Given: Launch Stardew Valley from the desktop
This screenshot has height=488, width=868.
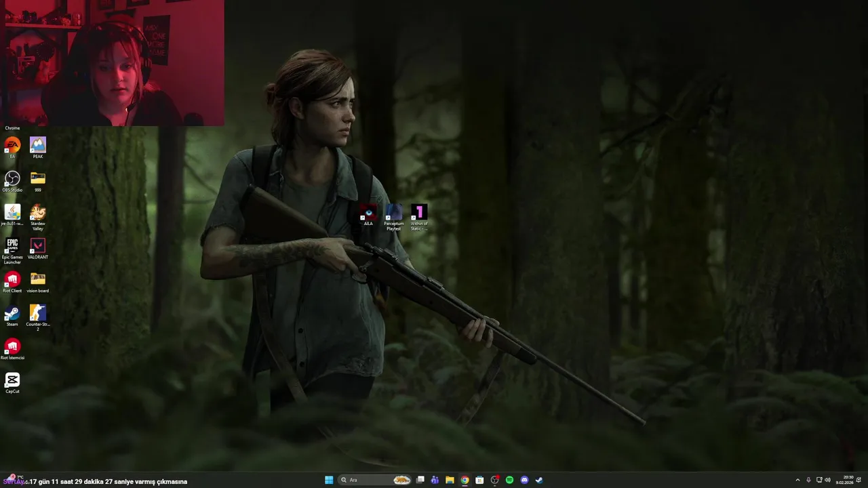Looking at the screenshot, I should (x=38, y=217).
